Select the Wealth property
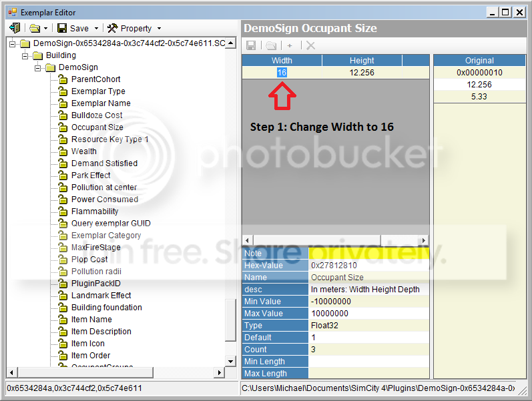 coord(84,151)
